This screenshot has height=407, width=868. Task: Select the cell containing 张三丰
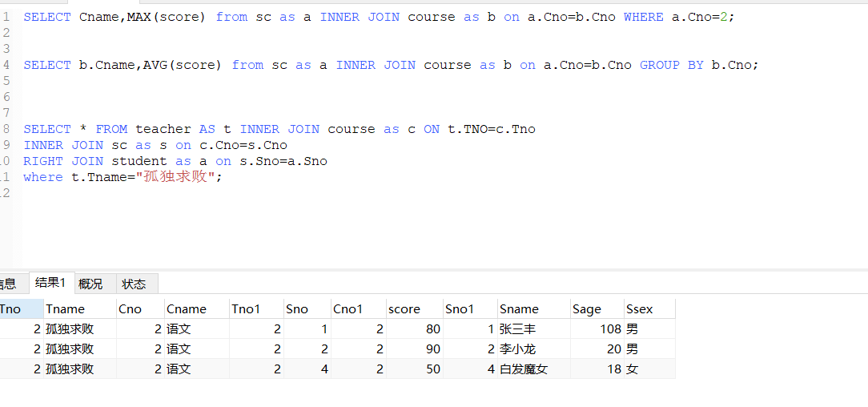517,329
